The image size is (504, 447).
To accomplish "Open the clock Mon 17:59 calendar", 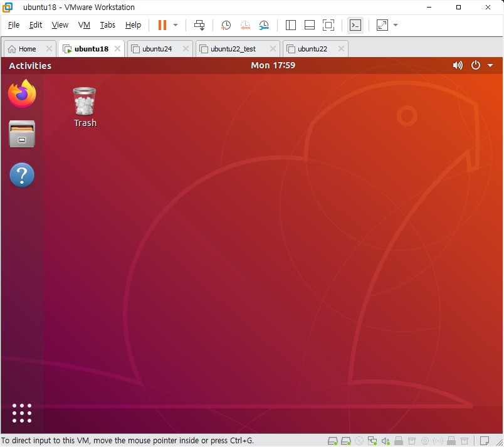I will click(x=273, y=65).
